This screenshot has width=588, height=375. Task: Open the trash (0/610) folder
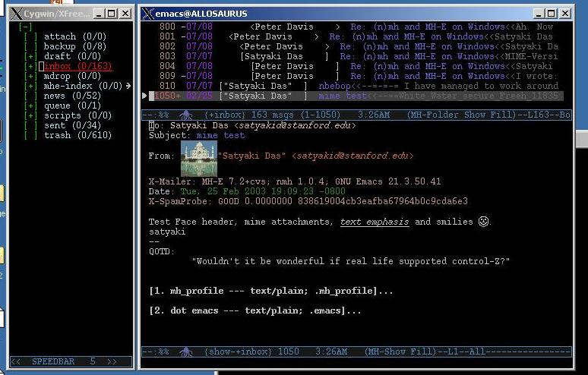77,135
